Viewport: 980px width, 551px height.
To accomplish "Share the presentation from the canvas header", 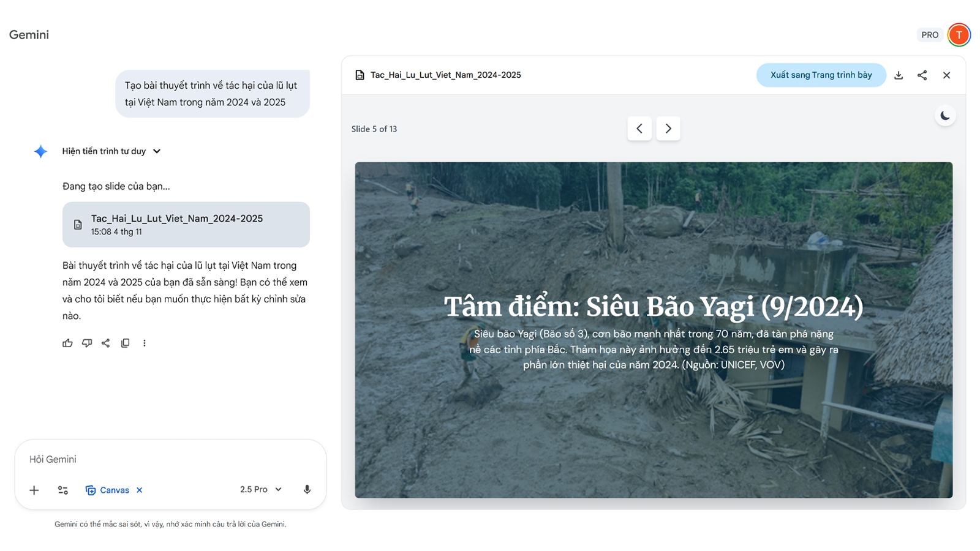I will point(922,75).
